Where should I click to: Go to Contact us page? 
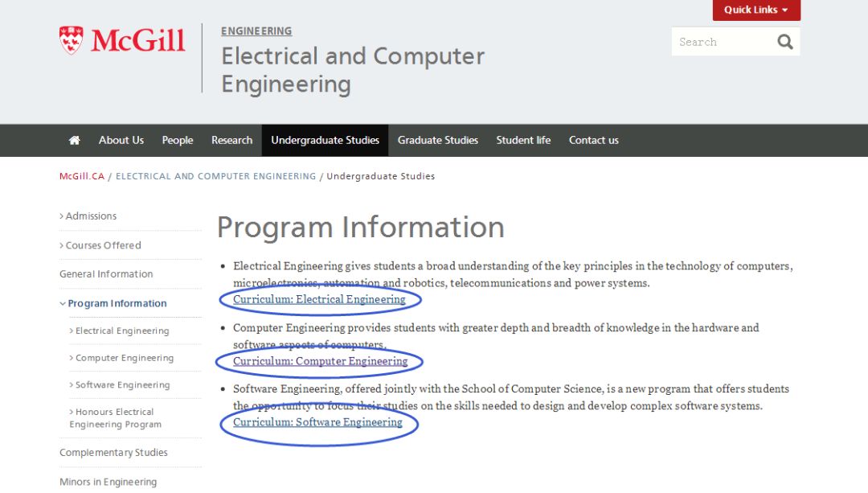593,140
